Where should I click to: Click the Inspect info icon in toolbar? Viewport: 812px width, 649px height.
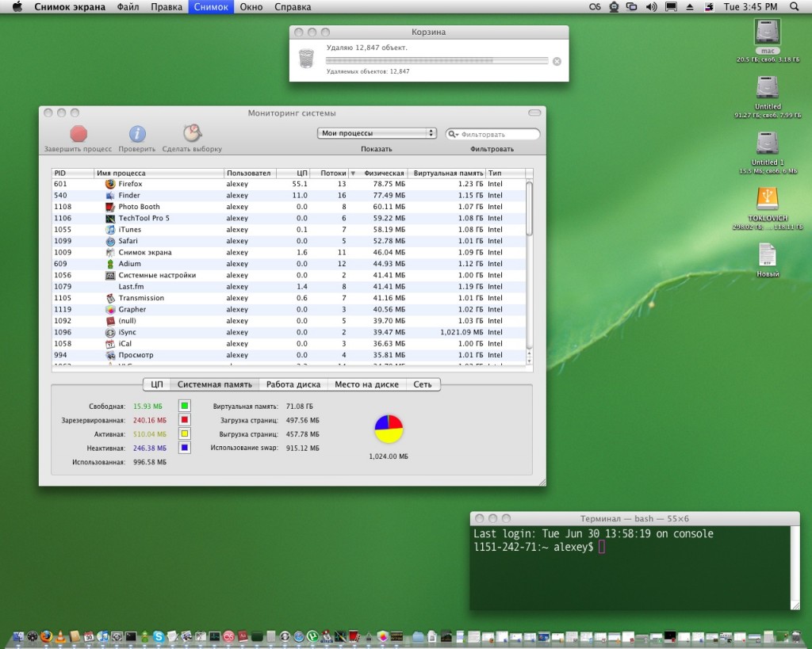click(137, 134)
